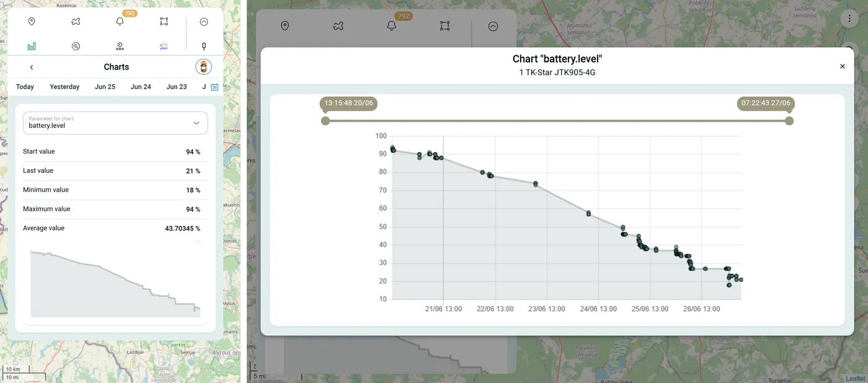868x383 pixels.
Task: Click the 1 TK-Star JTK905-4G subtitle
Action: pyautogui.click(x=557, y=73)
